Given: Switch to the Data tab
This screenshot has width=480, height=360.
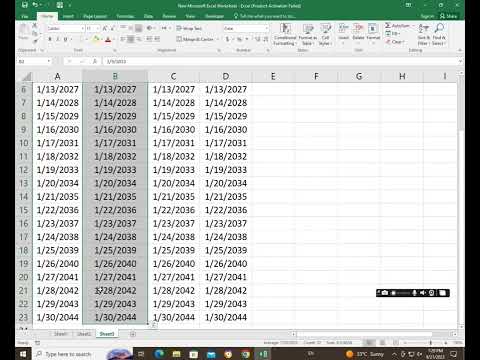Looking at the screenshot, I should 148,16.
